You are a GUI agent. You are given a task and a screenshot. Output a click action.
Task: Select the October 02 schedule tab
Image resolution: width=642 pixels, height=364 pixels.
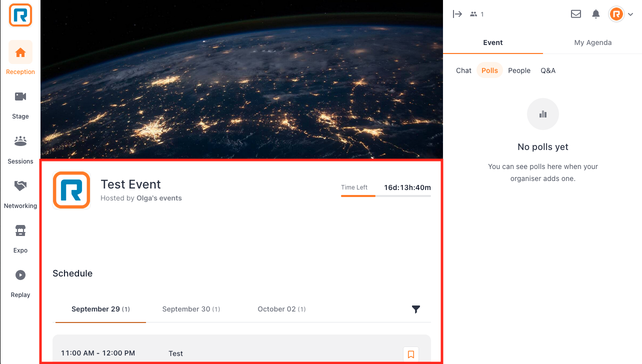[x=281, y=309]
